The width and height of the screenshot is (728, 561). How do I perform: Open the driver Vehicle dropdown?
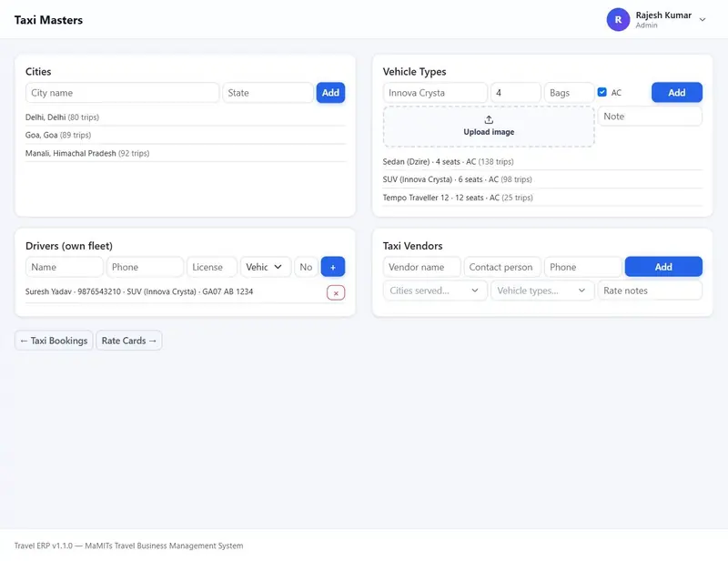coord(266,267)
